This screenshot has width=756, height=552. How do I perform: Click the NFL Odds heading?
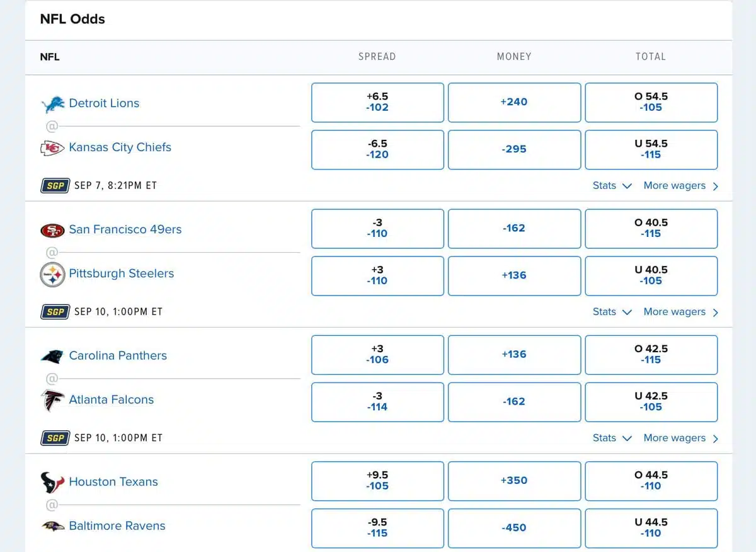(x=72, y=19)
